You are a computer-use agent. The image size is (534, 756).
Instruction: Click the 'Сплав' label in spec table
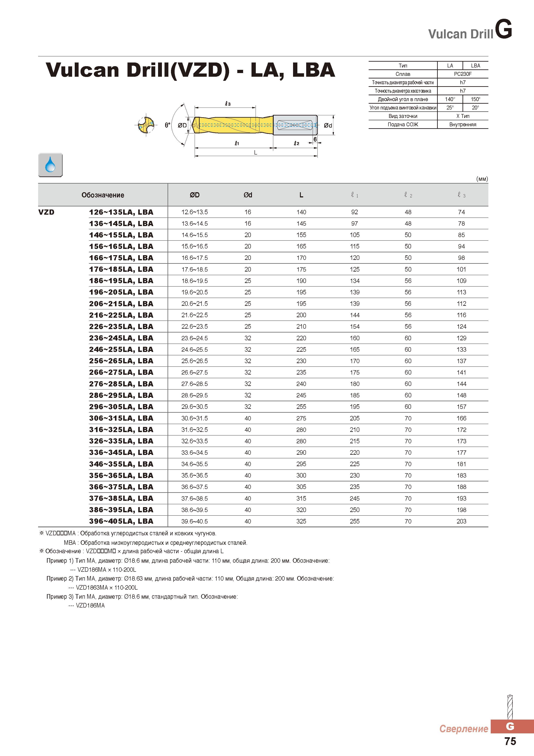403,74
